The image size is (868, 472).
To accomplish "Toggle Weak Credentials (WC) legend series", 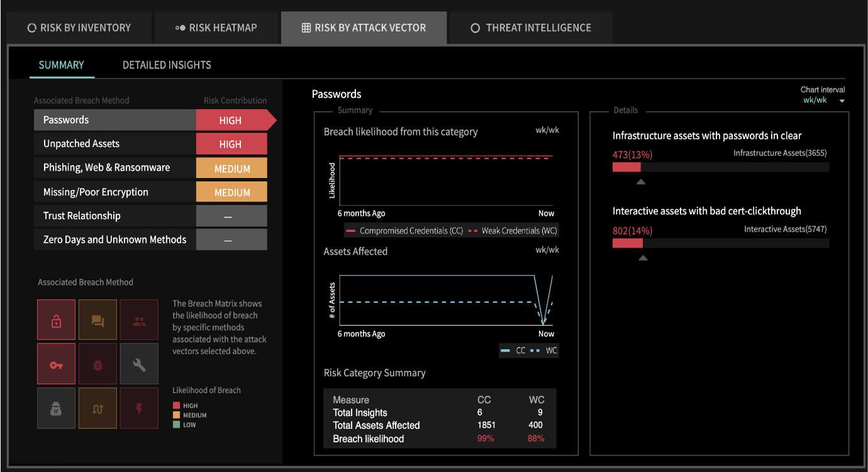I will click(513, 231).
